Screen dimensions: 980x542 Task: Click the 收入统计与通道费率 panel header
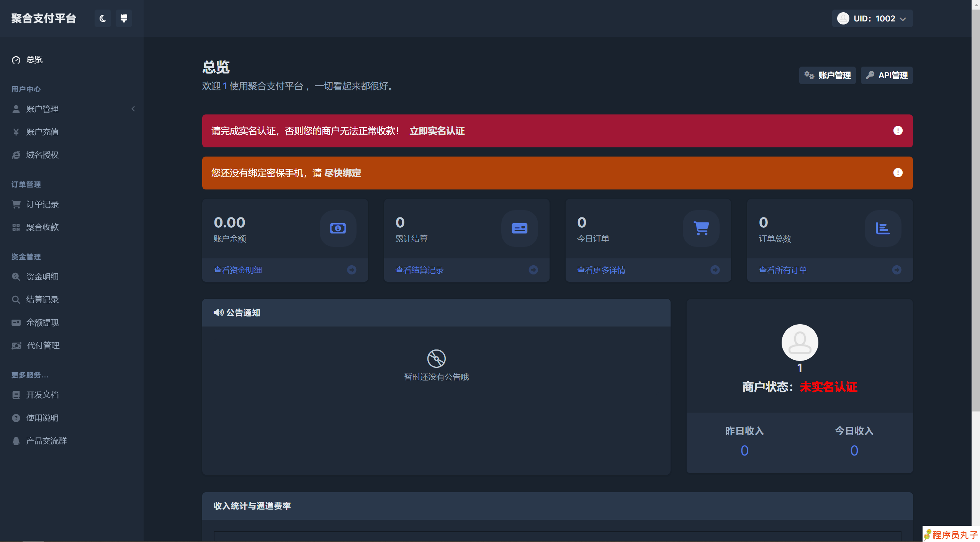point(557,506)
